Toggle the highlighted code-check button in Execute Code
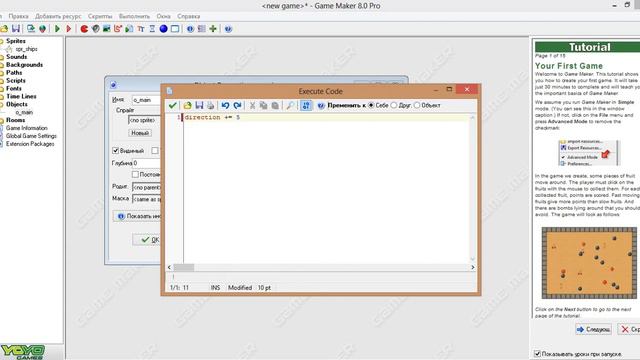Image resolution: width=640 pixels, height=360 pixels. (x=306, y=105)
